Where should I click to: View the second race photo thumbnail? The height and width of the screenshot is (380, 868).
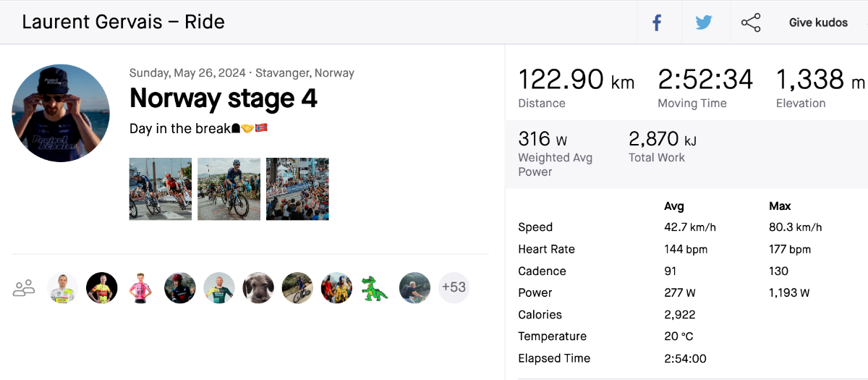tap(229, 189)
